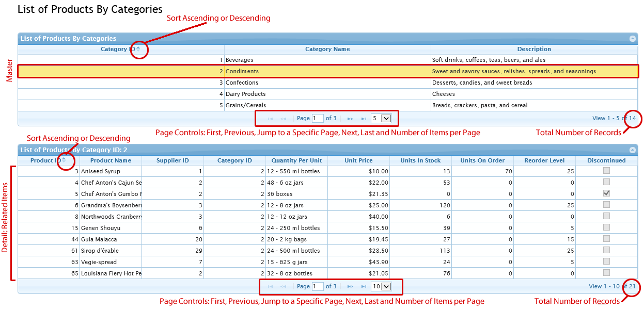Toggle sort arrow on Category ID column
The image size is (644, 311).
click(x=138, y=49)
